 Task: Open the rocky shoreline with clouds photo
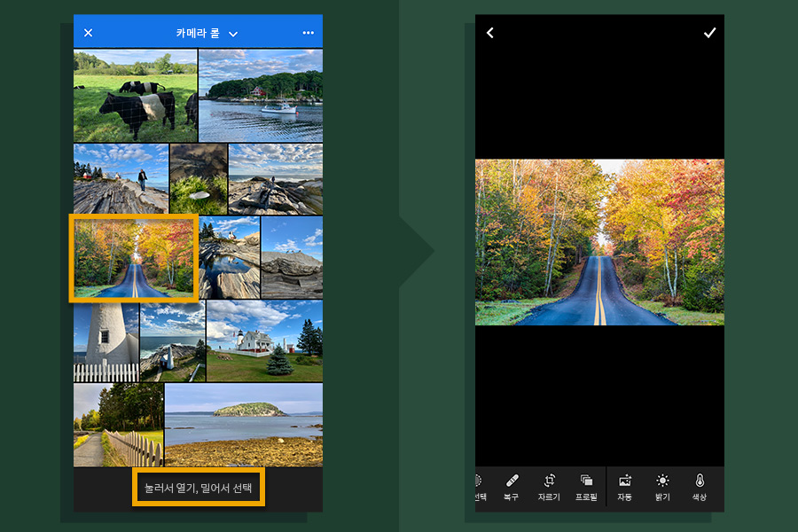click(x=276, y=179)
